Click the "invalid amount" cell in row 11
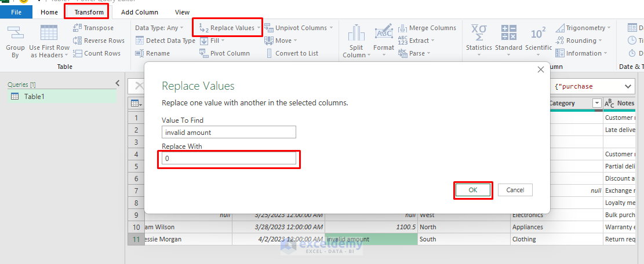This screenshot has height=264, width=644. point(371,239)
